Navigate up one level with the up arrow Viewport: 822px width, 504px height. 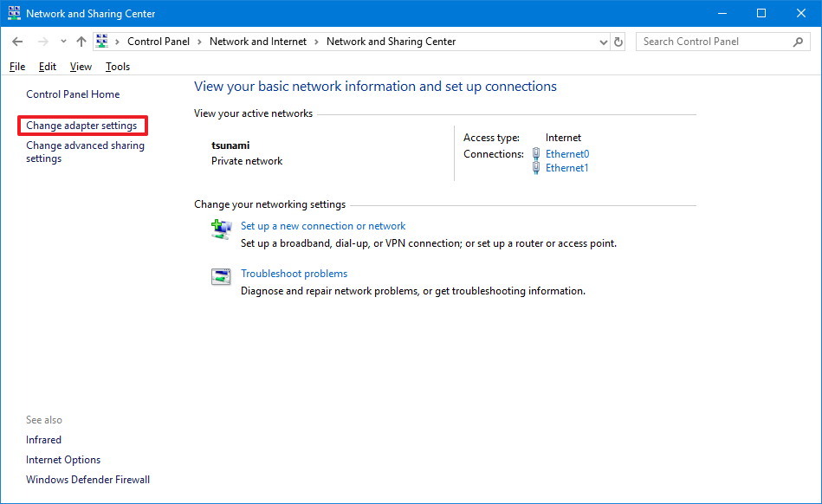pyautogui.click(x=81, y=41)
